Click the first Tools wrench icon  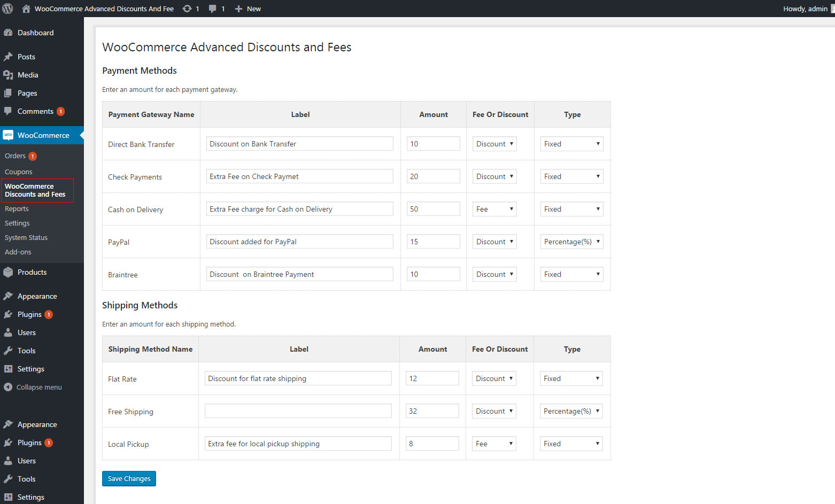click(8, 351)
